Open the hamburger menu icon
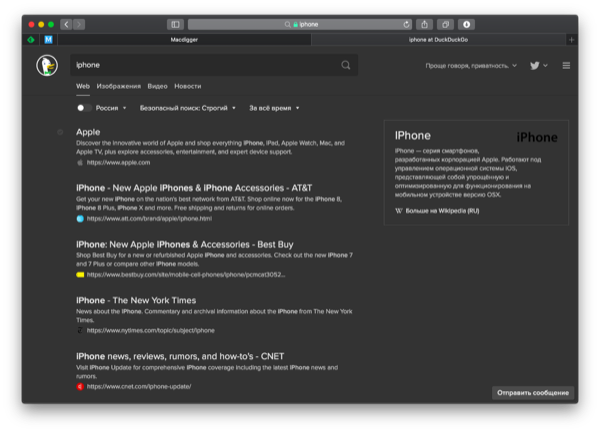The image size is (600, 432). (566, 66)
